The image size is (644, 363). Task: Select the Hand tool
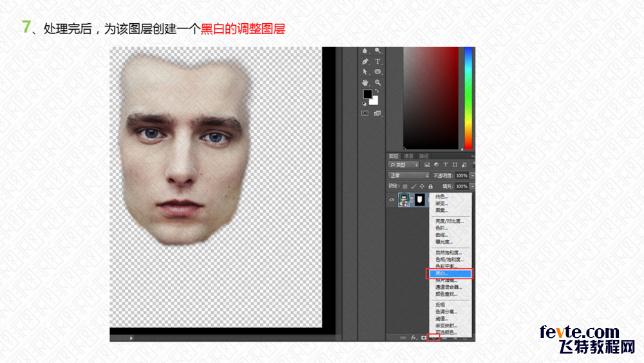365,83
